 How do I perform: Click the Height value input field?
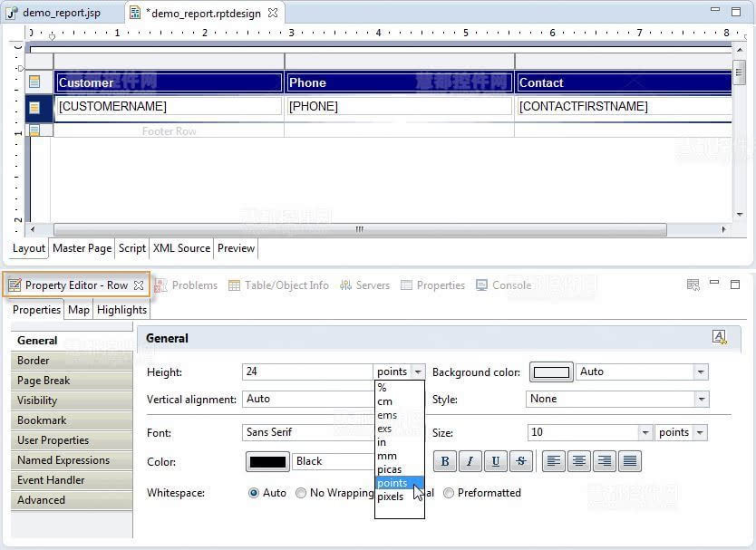307,371
